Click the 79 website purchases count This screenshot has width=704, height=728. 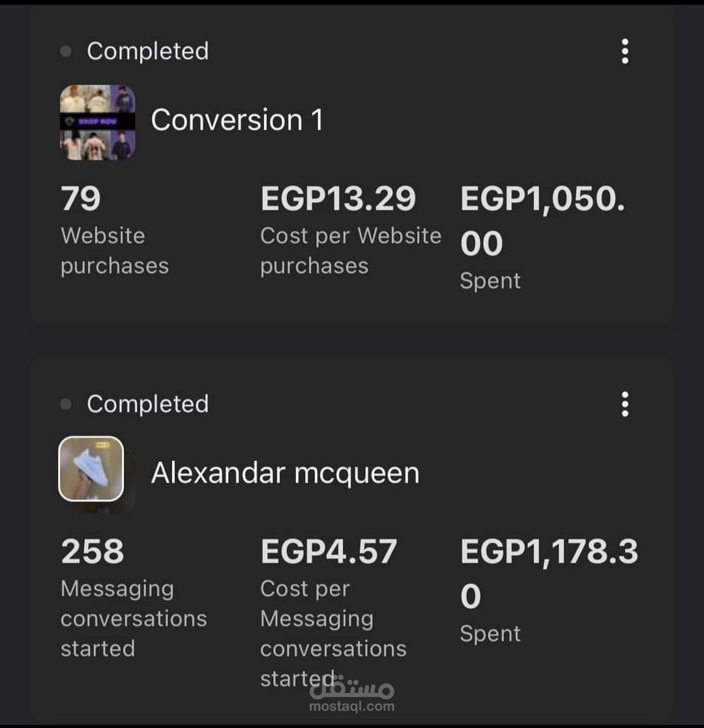pyautogui.click(x=81, y=199)
